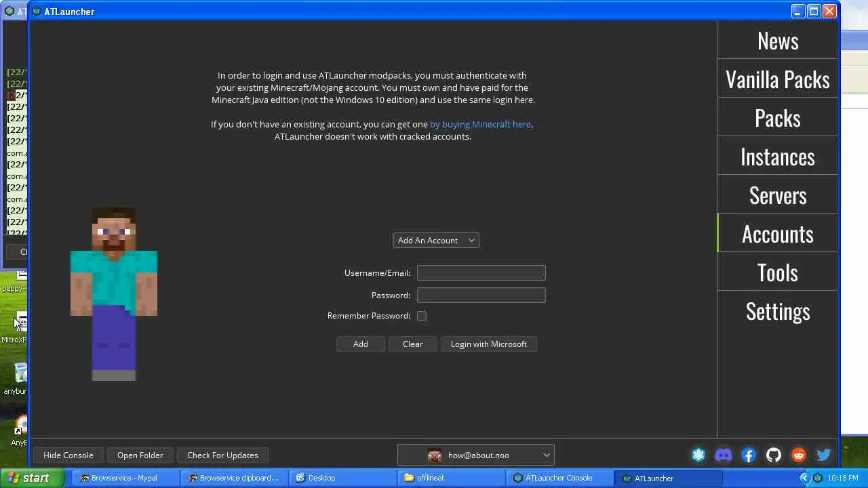
Task: Expand hidden system tray icons arrow
Action: [804, 478]
